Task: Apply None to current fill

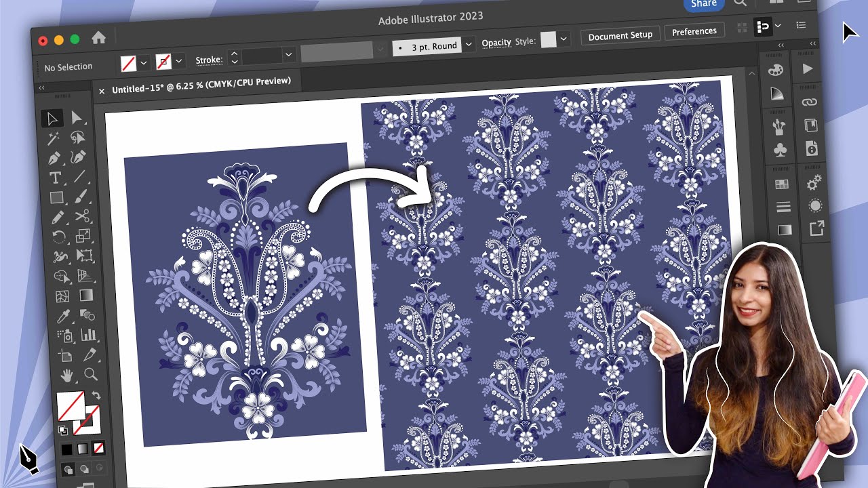Action: pyautogui.click(x=98, y=448)
